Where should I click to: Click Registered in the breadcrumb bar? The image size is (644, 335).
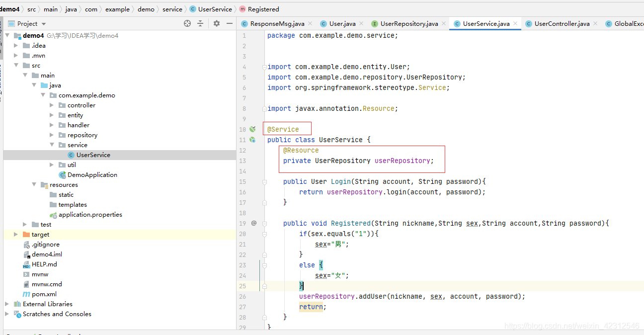click(x=264, y=8)
